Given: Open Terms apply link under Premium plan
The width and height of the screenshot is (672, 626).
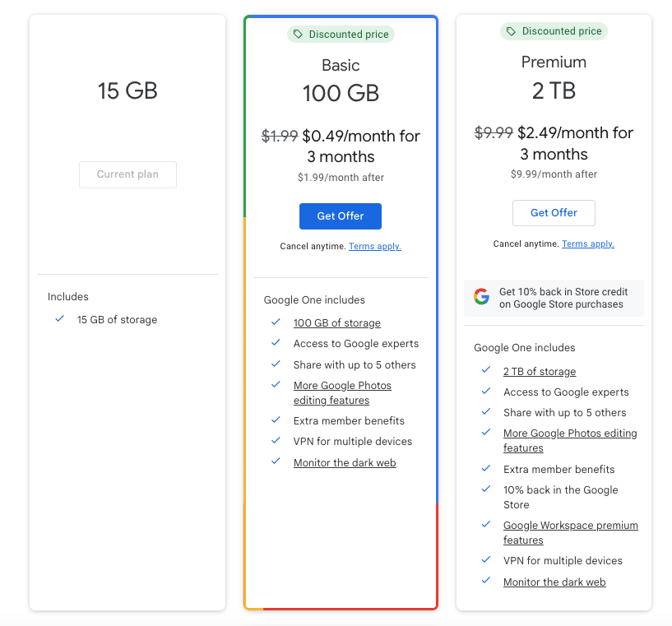Looking at the screenshot, I should [x=588, y=244].
